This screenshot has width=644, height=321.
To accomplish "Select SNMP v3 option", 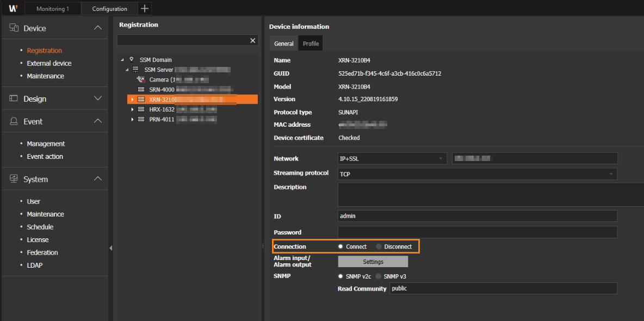I will pos(379,276).
